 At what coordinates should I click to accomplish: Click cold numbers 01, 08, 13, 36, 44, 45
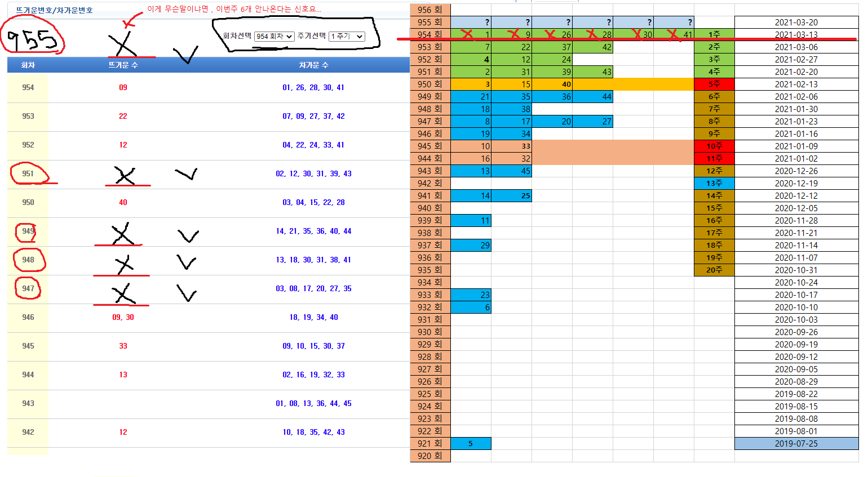pos(313,404)
